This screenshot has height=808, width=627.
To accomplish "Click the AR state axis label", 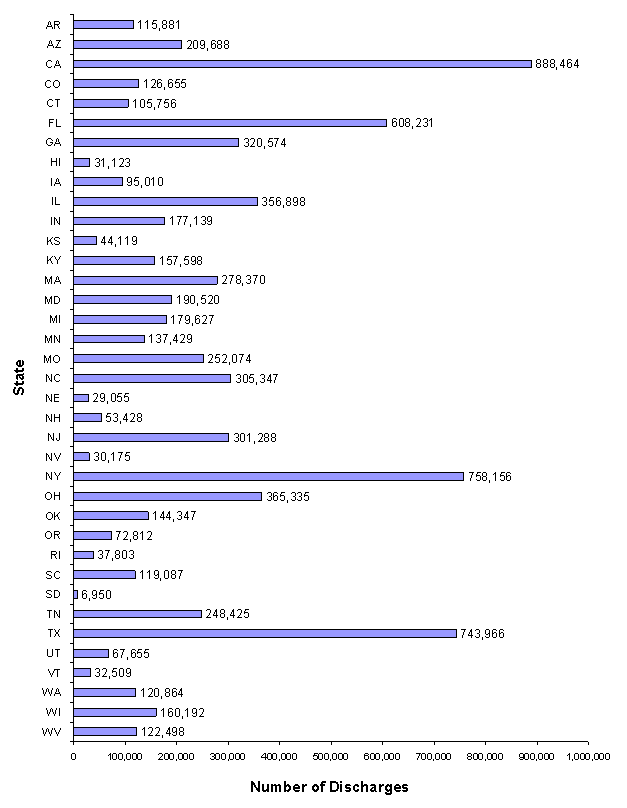I will [x=52, y=24].
